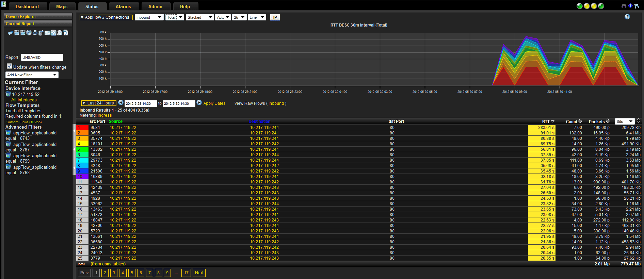Open the Stacked graph type dropdown
This screenshot has height=279, width=644.
[x=200, y=17]
